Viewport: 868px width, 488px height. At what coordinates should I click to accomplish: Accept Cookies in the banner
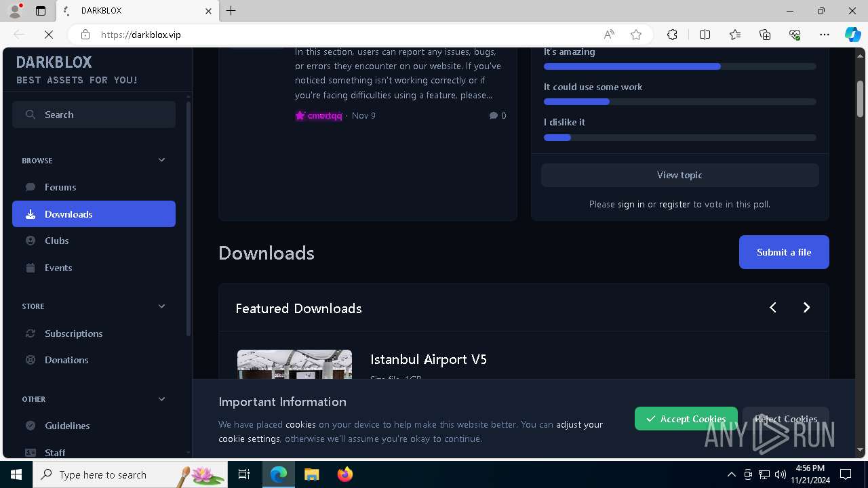tap(686, 419)
